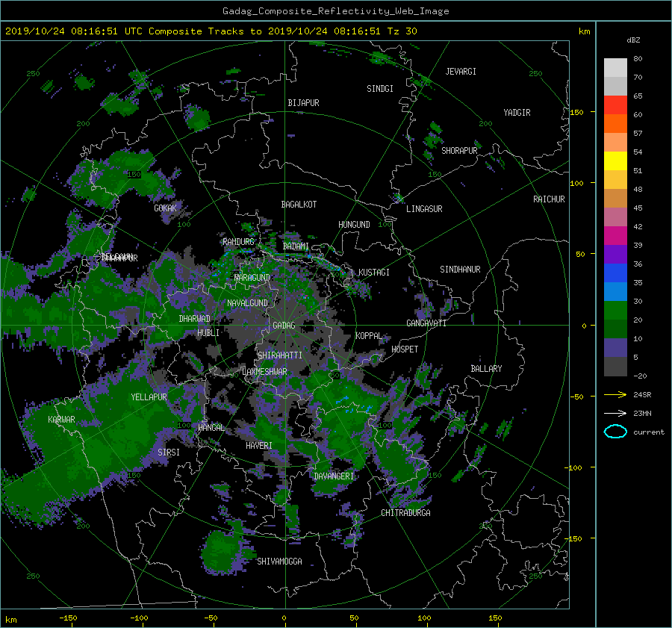Image resolution: width=672 pixels, height=628 pixels.
Task: Select the SIRSI label
Action: click(x=169, y=453)
